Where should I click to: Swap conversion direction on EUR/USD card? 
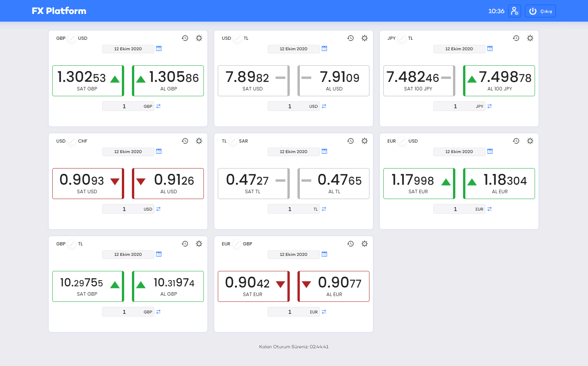click(489, 208)
